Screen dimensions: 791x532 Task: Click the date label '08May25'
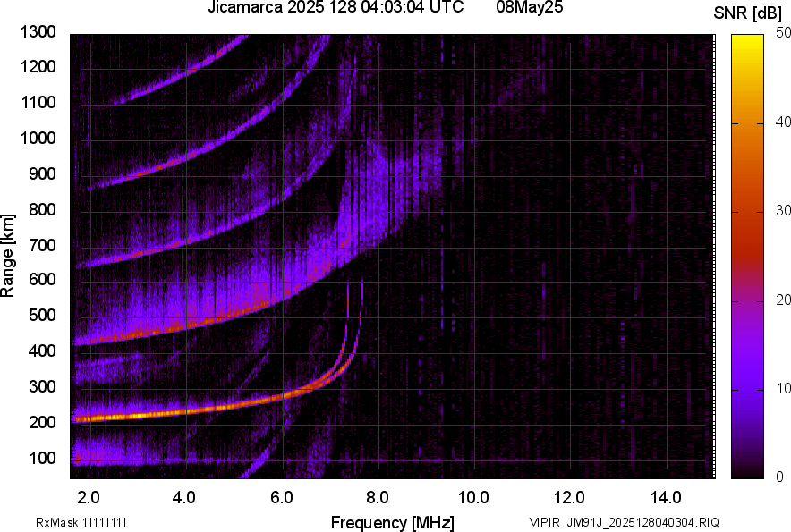click(x=529, y=7)
